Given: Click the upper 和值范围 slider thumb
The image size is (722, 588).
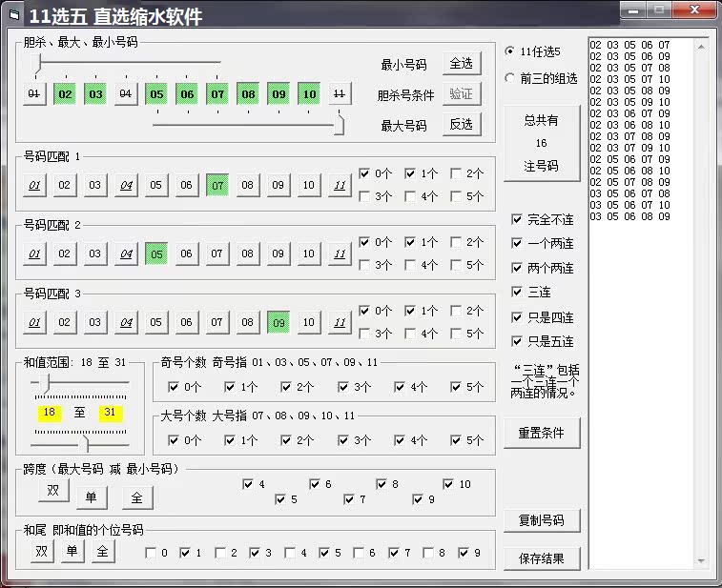Looking at the screenshot, I should pos(44,383).
